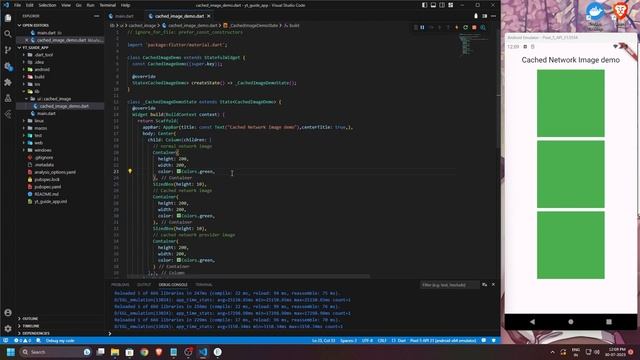Click the green Colors.green swatch on line 23
Image resolution: width=640 pixels, height=360 pixels.
179,171
